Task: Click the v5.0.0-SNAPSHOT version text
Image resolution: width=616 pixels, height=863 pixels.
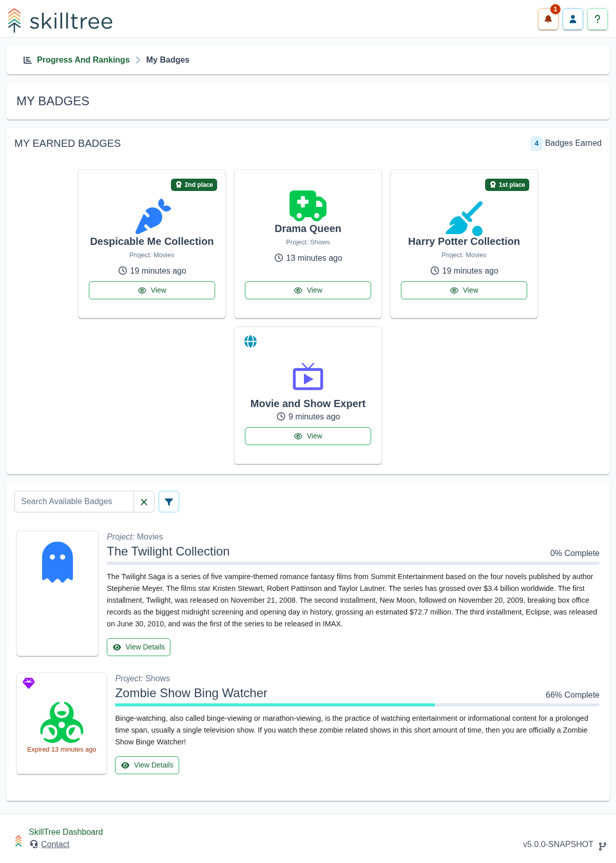Action: click(x=558, y=845)
